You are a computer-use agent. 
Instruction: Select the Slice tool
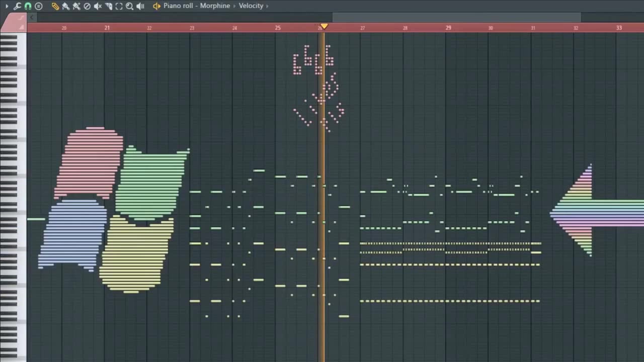tap(109, 6)
